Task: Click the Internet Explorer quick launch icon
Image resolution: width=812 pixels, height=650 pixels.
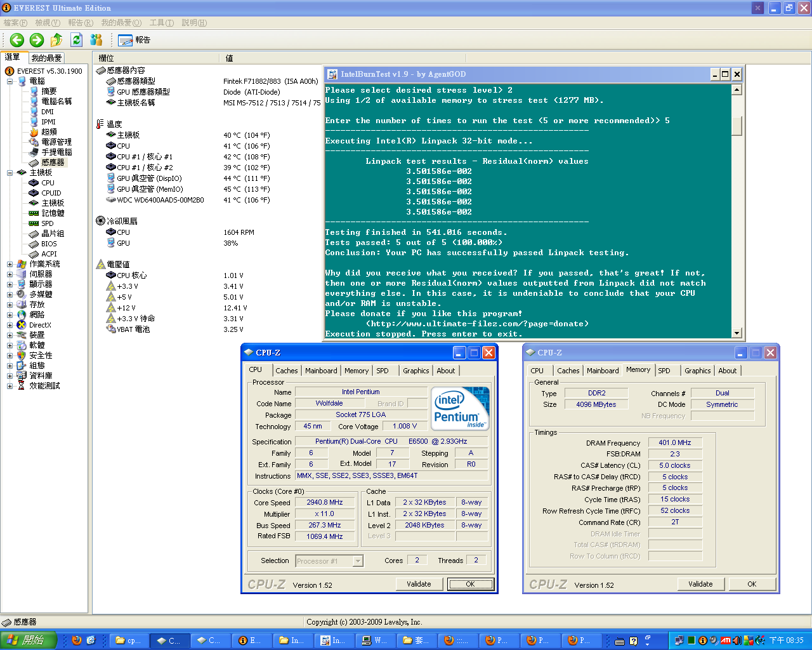Action: 91,640
